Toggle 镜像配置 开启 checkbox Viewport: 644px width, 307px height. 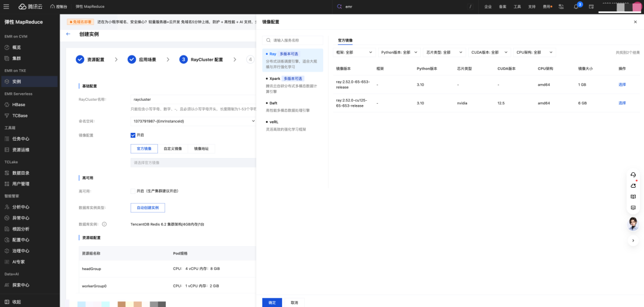click(x=132, y=135)
